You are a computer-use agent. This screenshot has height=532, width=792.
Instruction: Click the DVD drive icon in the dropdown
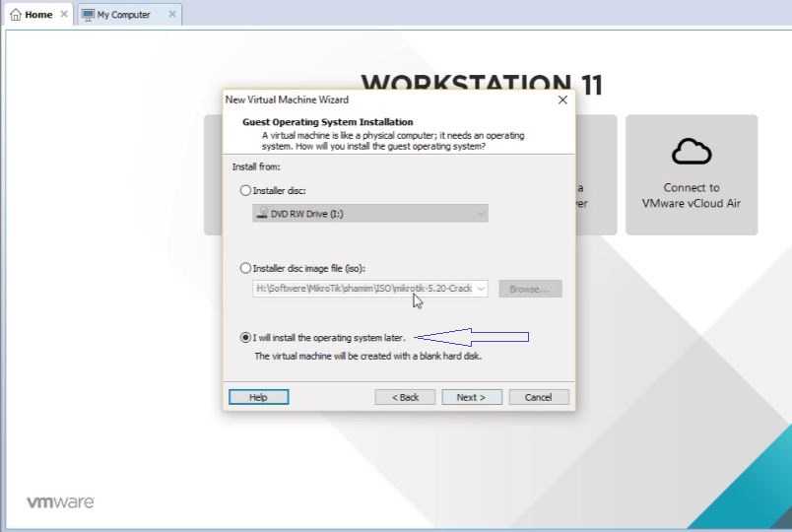click(262, 213)
